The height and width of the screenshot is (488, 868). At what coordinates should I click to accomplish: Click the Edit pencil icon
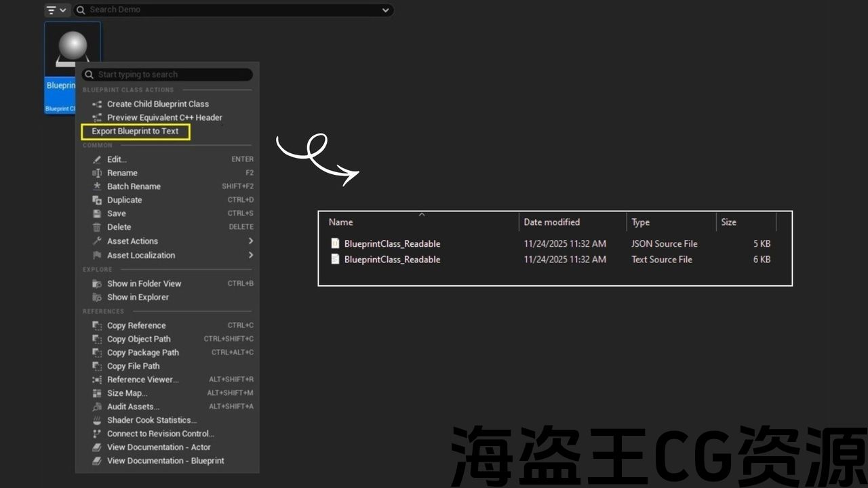click(x=97, y=159)
